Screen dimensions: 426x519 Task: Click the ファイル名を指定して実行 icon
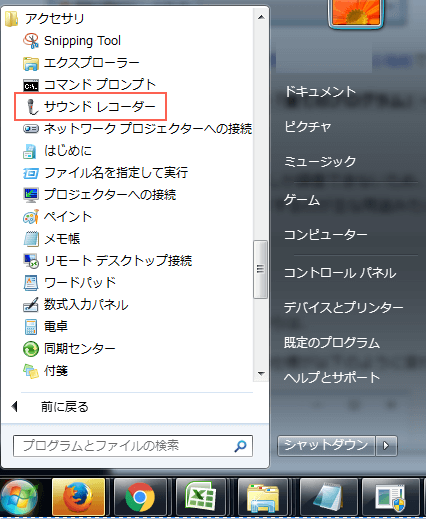[x=31, y=173]
